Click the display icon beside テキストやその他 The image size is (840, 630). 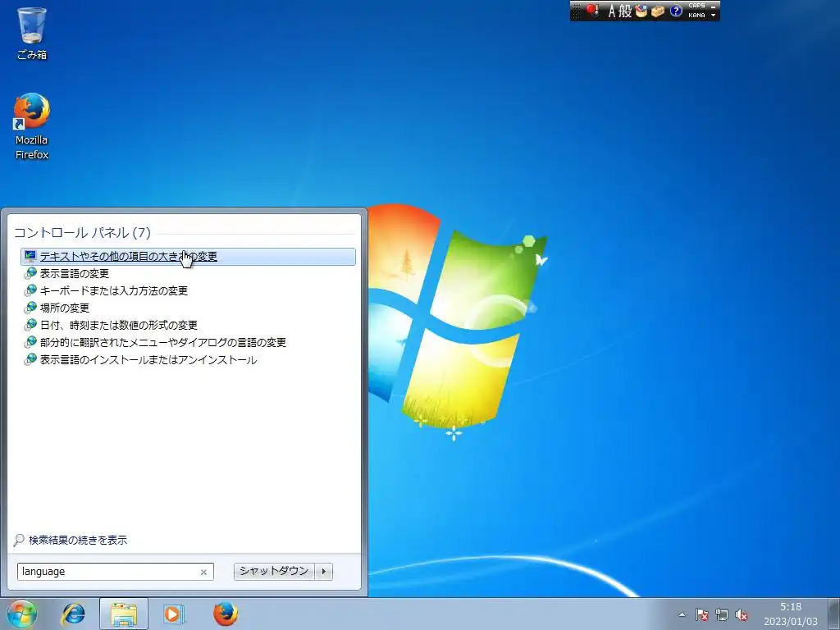tap(30, 256)
